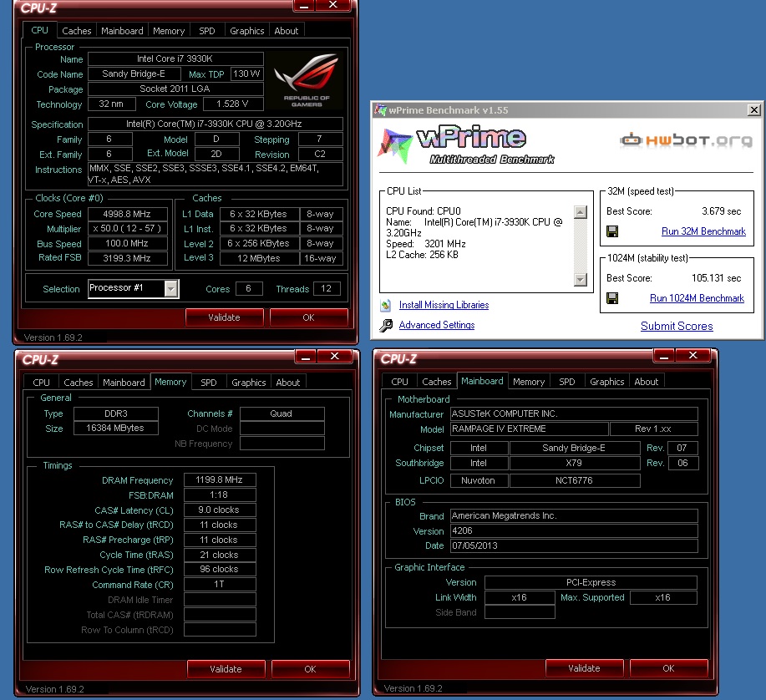The image size is (766, 700).
Task: Open Mainboard tab in top-left CPU-Z window
Action: [122, 31]
